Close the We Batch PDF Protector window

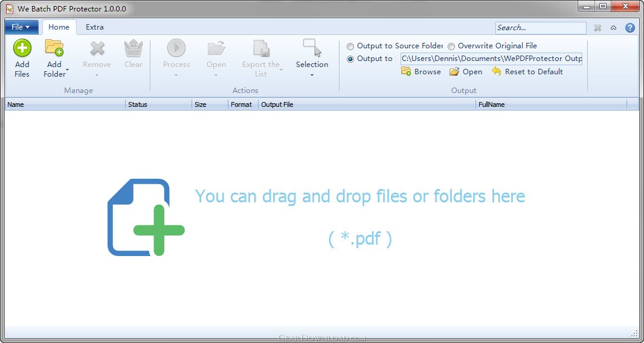click(x=626, y=7)
